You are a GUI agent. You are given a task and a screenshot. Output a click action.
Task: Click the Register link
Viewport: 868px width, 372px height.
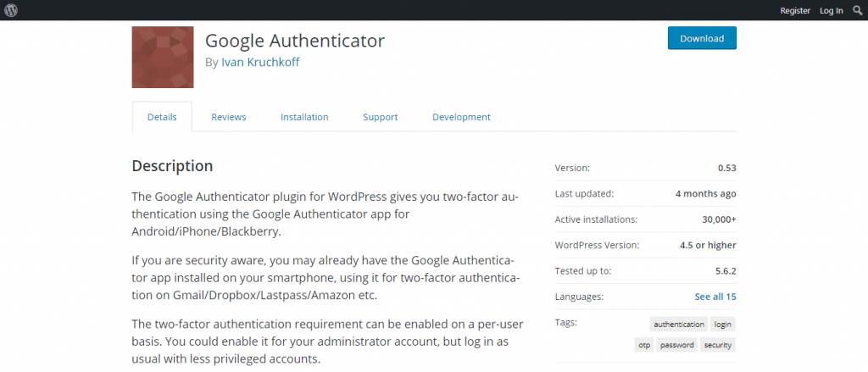point(795,10)
